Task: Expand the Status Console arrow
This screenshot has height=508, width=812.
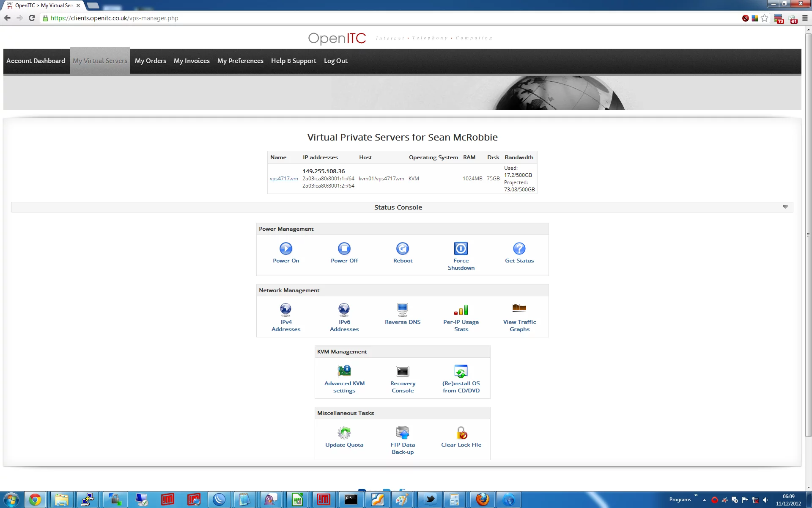Action: 785,207
